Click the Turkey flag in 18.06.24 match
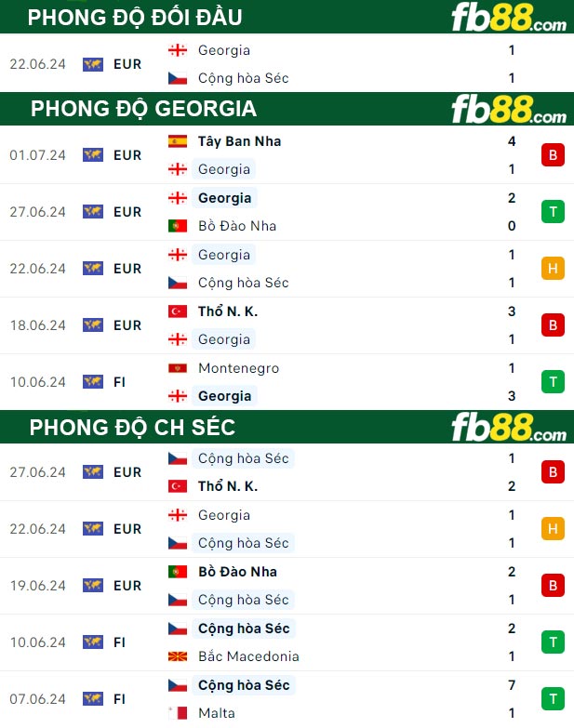Viewport: 574px width, 728px height. [x=178, y=311]
